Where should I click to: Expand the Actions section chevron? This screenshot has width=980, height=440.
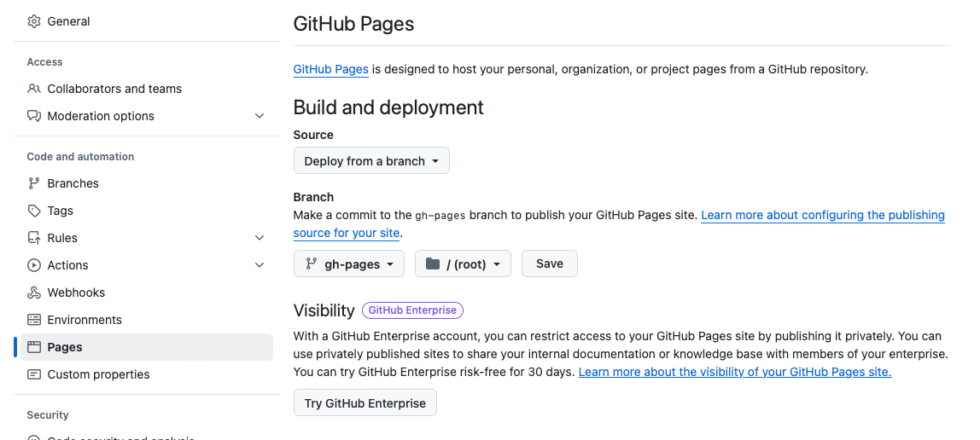click(260, 265)
